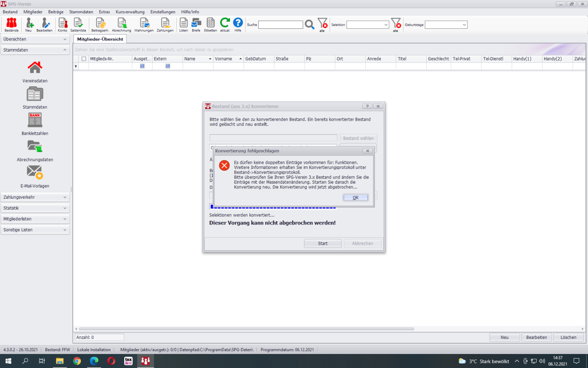Viewport: 588px width, 368px height.
Task: Open the Selektion dropdown
Action: point(368,25)
